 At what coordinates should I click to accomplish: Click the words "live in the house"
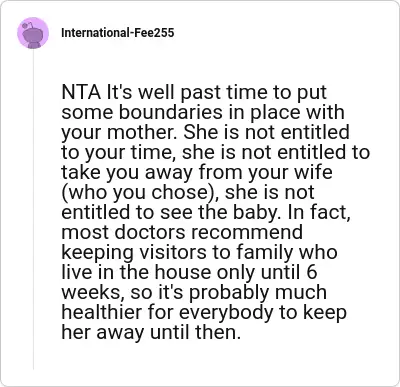point(136,272)
